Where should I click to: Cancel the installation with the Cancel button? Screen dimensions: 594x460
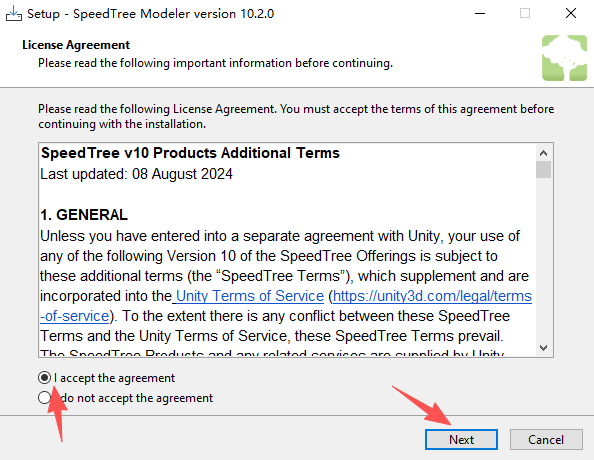click(x=546, y=440)
